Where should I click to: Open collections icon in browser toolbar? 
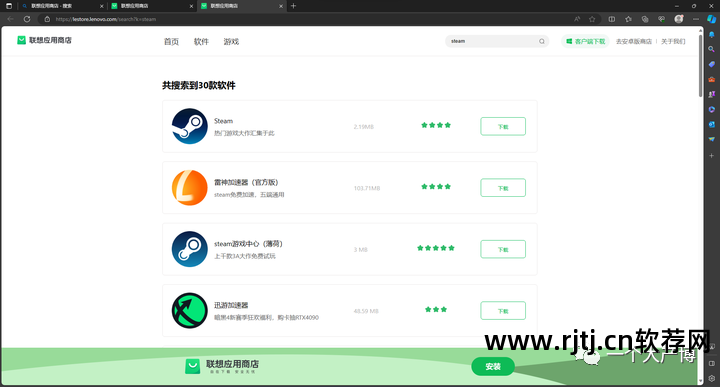point(645,19)
